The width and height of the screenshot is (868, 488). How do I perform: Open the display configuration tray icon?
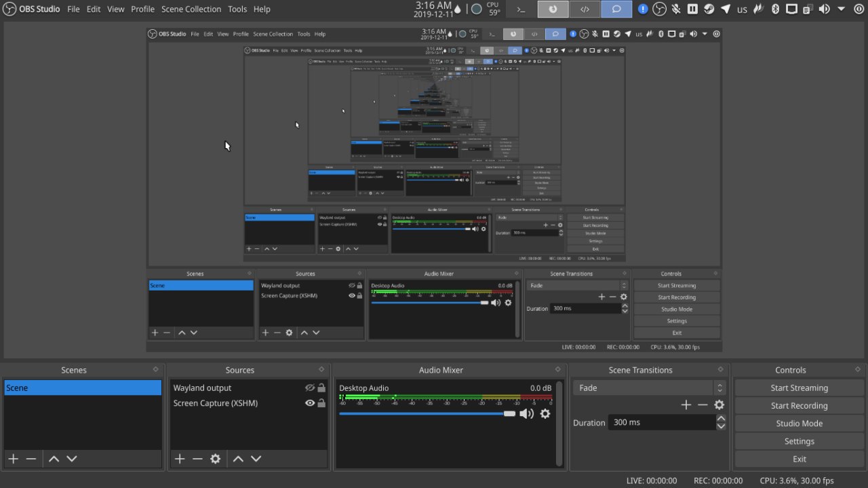click(x=791, y=9)
